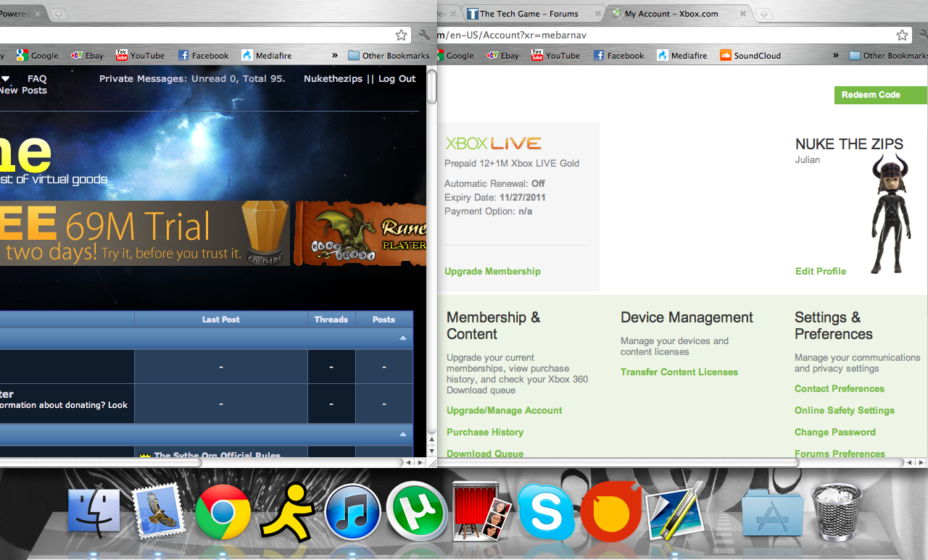Image resolution: width=928 pixels, height=560 pixels.
Task: Open Download Queue link
Action: (485, 453)
